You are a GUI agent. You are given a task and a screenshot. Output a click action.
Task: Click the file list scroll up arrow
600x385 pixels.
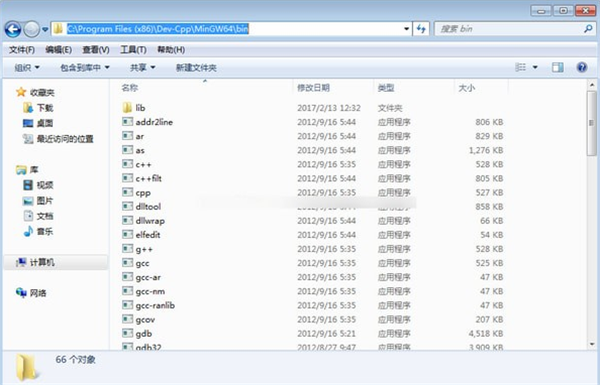pyautogui.click(x=592, y=85)
